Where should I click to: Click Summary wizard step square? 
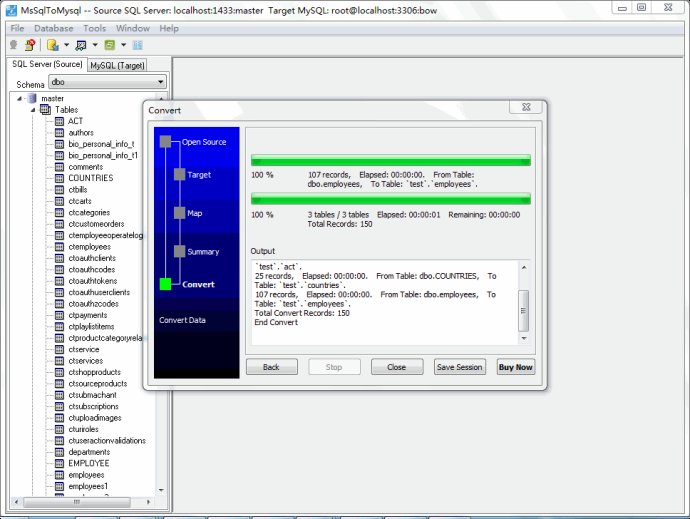coord(180,251)
